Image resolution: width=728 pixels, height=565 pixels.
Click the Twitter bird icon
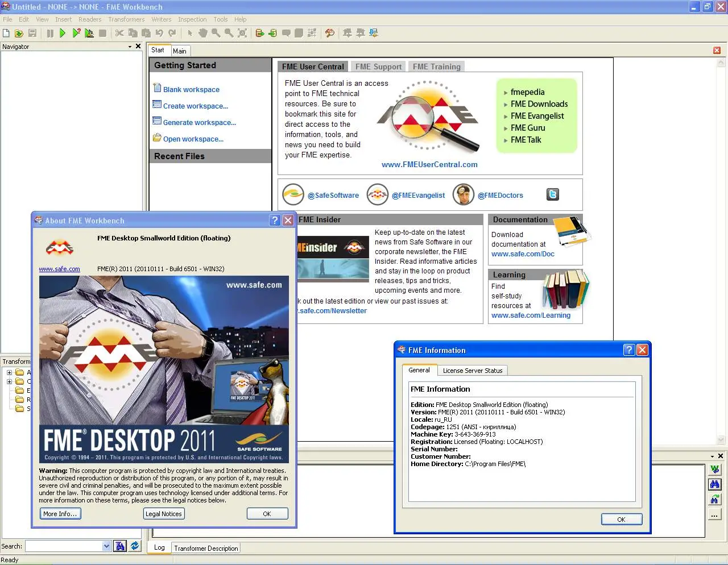(553, 194)
